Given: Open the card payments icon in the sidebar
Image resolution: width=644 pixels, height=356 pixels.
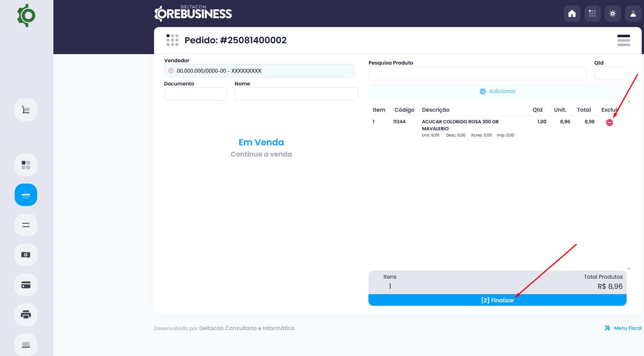Looking at the screenshot, I should click(x=26, y=285).
